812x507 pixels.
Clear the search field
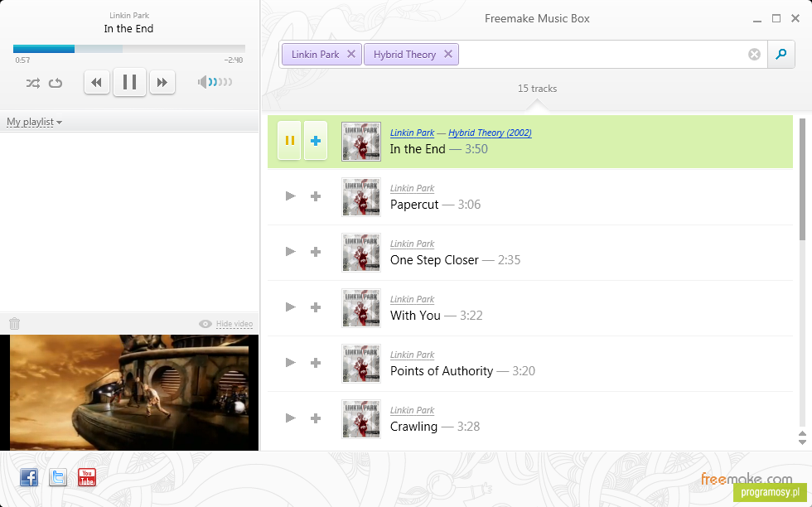754,54
